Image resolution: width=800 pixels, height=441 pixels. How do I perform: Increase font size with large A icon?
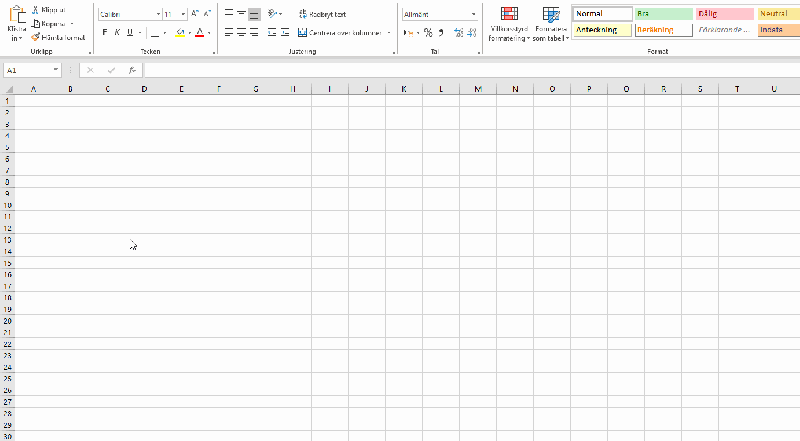195,14
